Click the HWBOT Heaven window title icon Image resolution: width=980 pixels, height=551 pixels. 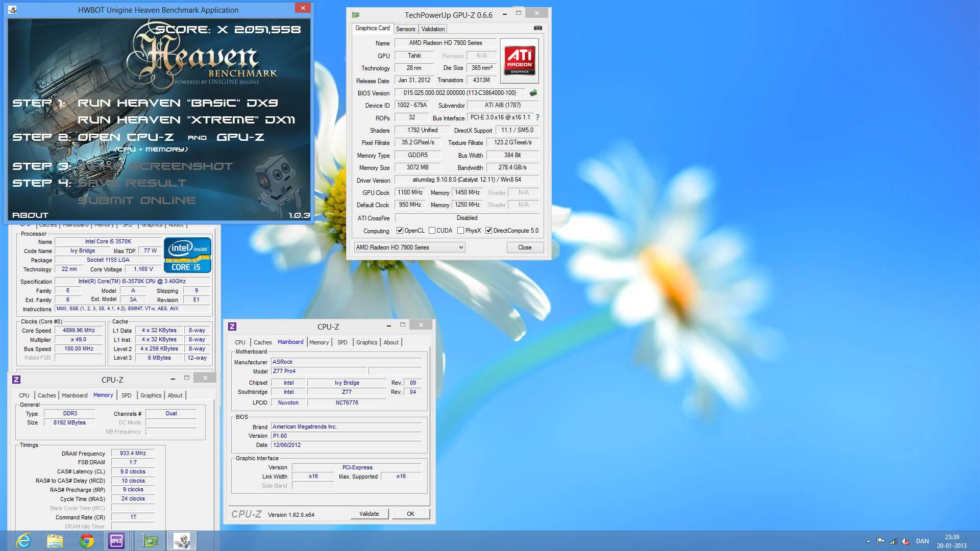[12, 10]
